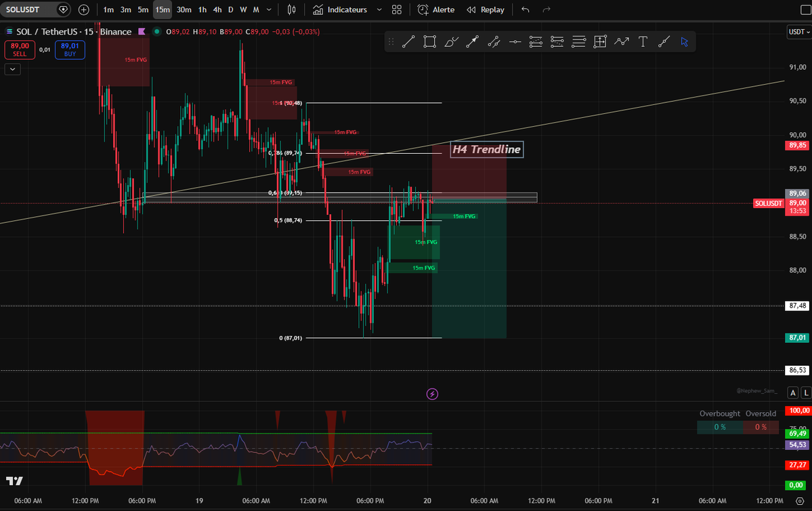Switch to the 1m timeframe
Viewport: 812px width, 511px height.
[x=108, y=10]
